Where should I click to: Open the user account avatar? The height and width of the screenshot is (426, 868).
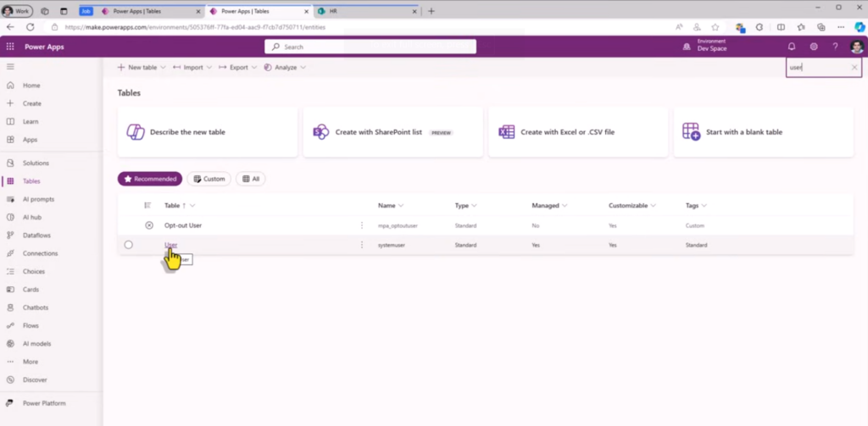857,47
